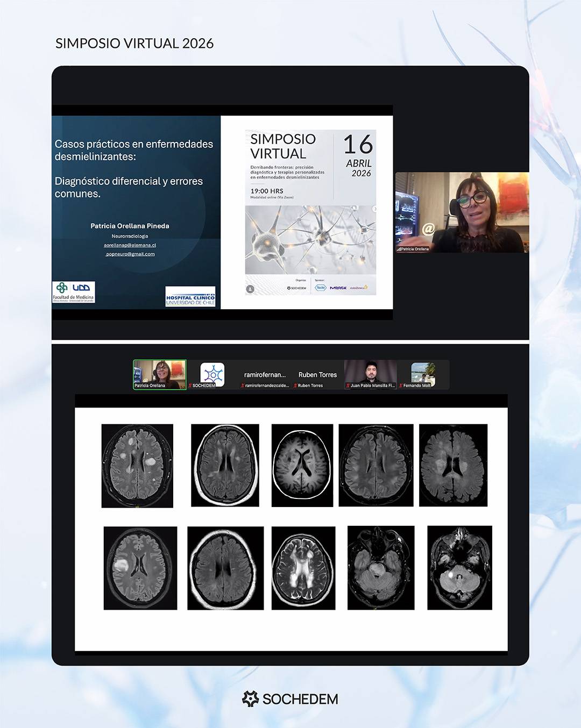Click the muted mic icon beside Juan Pablo Mansilla
The width and height of the screenshot is (581, 728).
point(348,386)
